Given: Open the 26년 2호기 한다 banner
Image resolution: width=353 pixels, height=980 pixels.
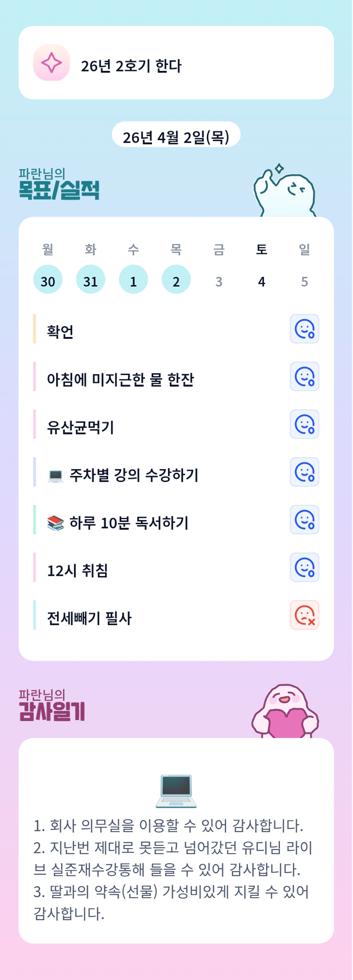Looking at the screenshot, I should (176, 63).
